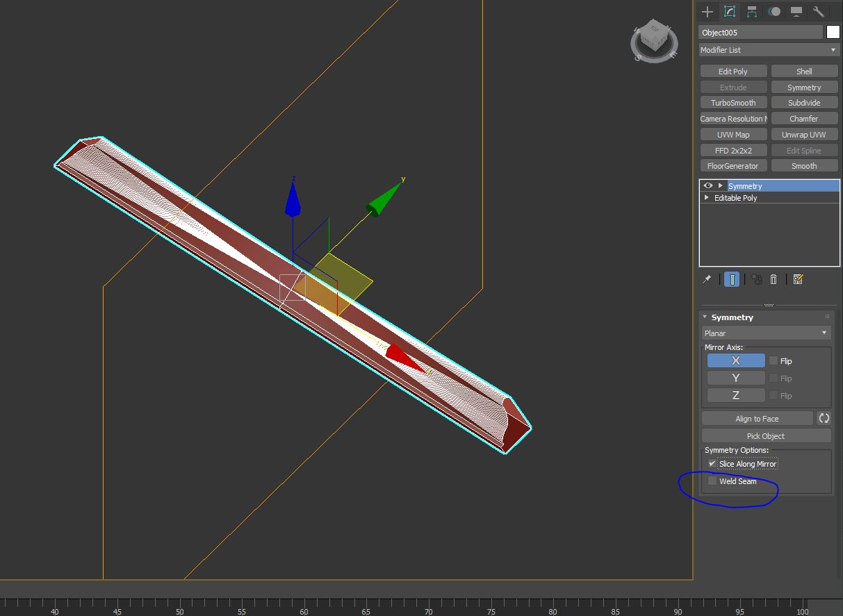
Task: Select the Display panel
Action: click(796, 11)
